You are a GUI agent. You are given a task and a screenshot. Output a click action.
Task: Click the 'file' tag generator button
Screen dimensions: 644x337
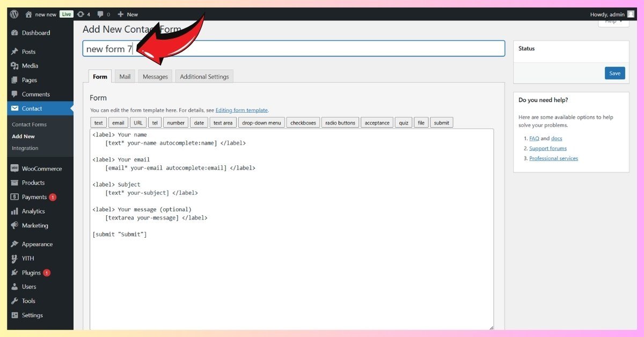pos(421,123)
